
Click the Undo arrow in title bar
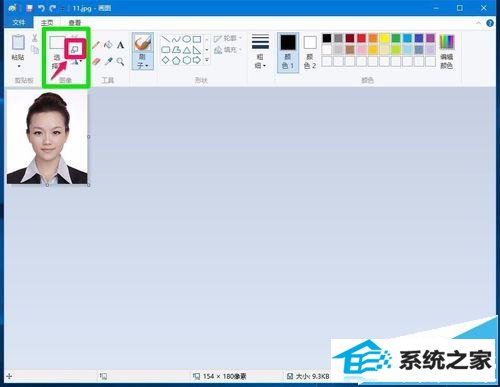41,8
